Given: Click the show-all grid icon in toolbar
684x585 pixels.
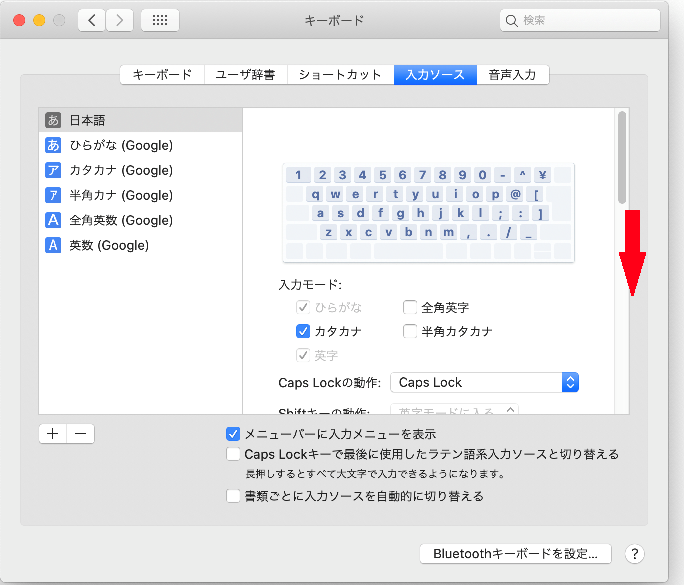Looking at the screenshot, I should pyautogui.click(x=160, y=20).
